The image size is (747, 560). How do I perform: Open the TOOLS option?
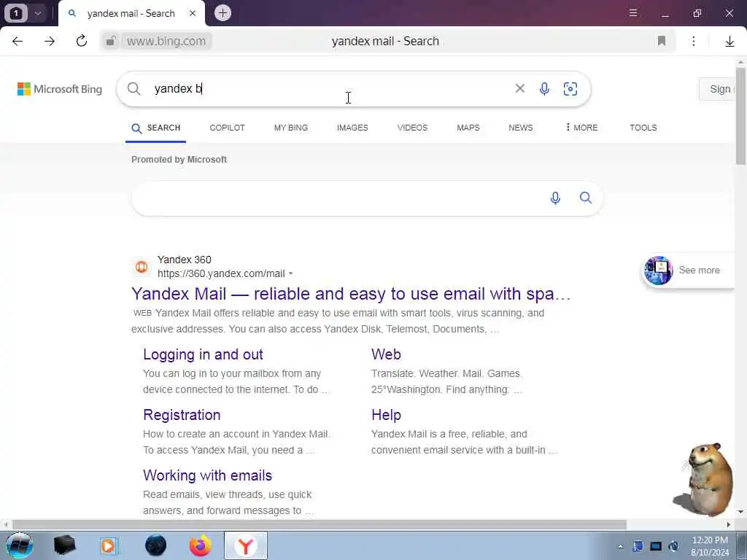643,128
